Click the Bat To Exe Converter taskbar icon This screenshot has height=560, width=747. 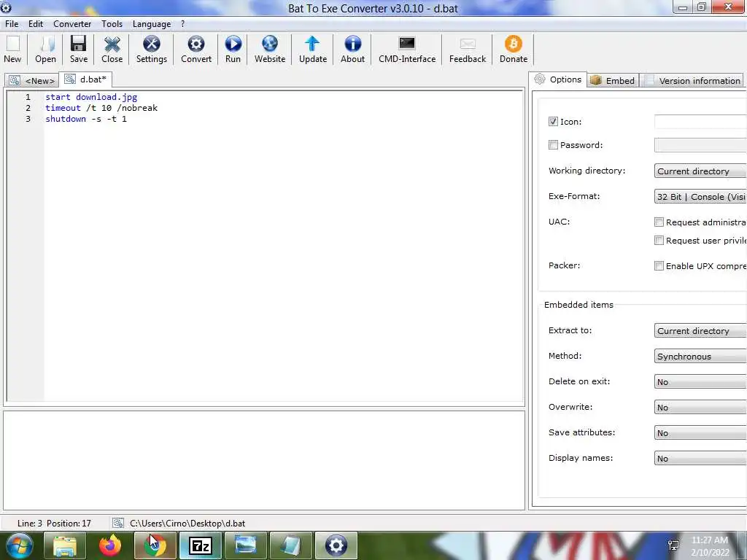pos(336,545)
